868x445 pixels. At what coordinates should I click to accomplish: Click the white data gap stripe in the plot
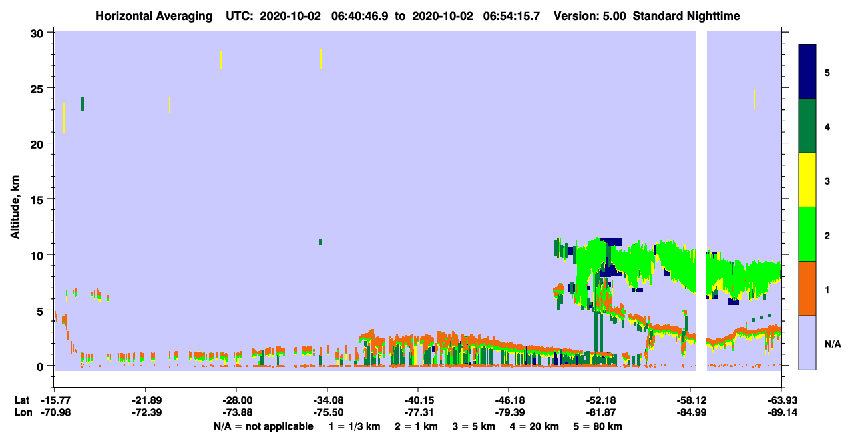pyautogui.click(x=701, y=200)
